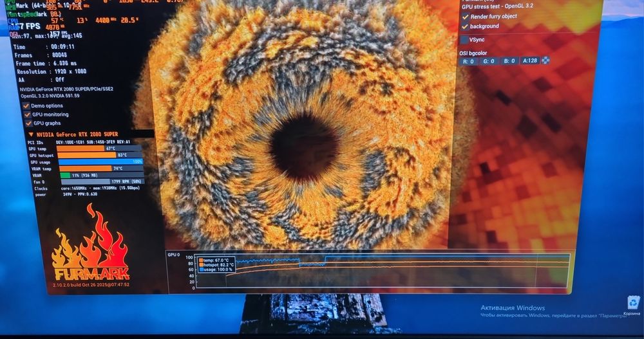
Task: Click the VRAM temp 74°C bar
Action: point(101,169)
